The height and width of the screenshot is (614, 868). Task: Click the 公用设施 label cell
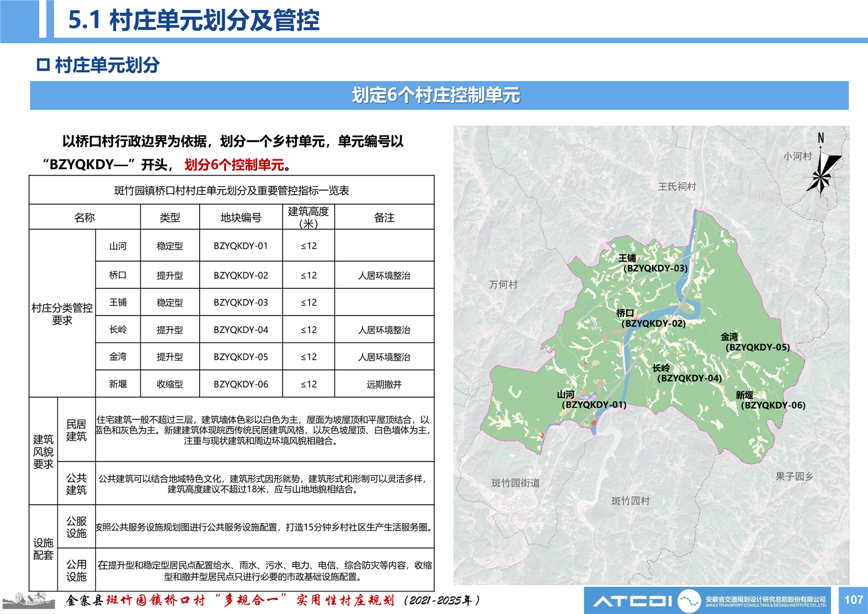coord(77,570)
